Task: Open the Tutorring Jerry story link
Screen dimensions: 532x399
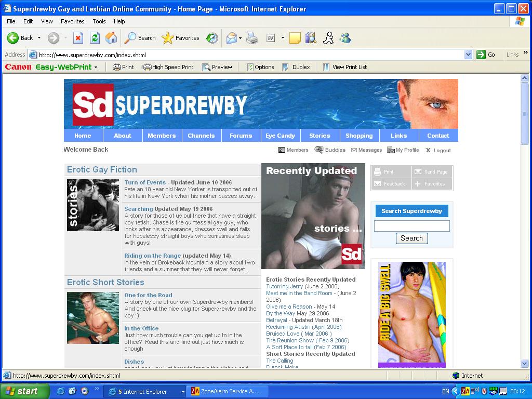Action: [285, 286]
